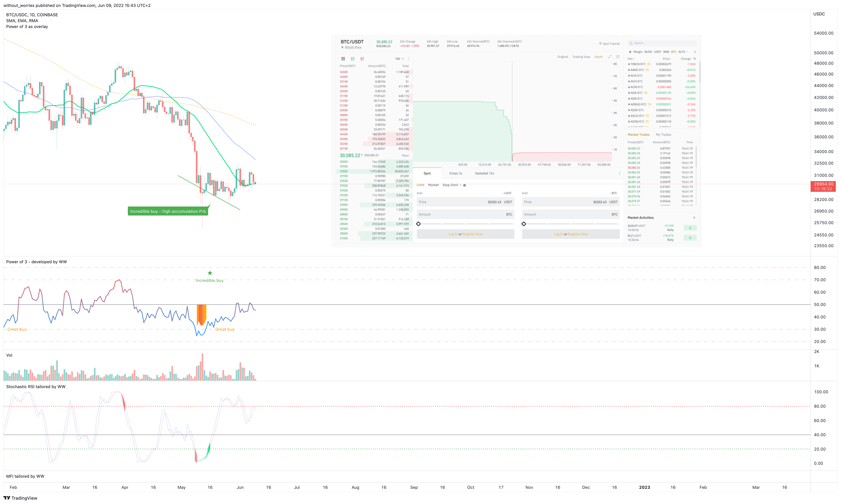Click the favorites star tab in pairs filter
841x504 pixels.
tap(630, 52)
